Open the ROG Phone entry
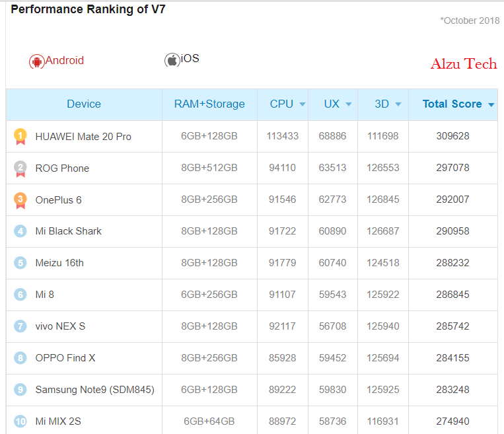Screen dimensions: 504x434 click(62, 168)
